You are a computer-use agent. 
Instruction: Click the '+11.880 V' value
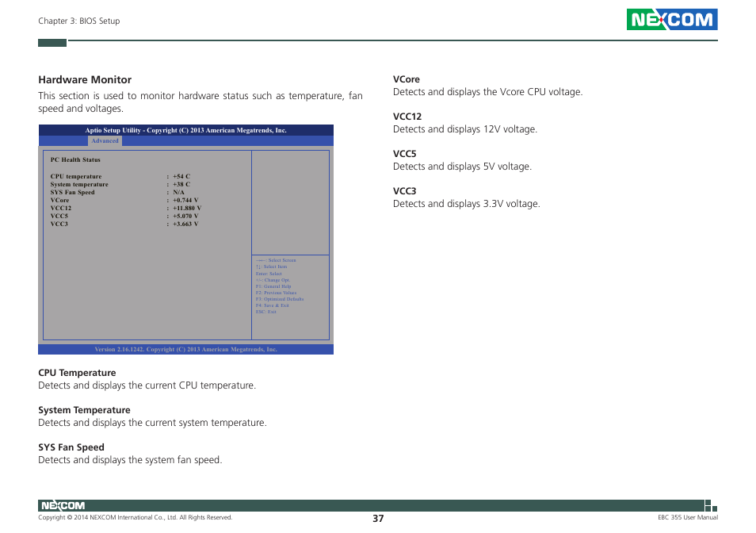pyautogui.click(x=187, y=208)
